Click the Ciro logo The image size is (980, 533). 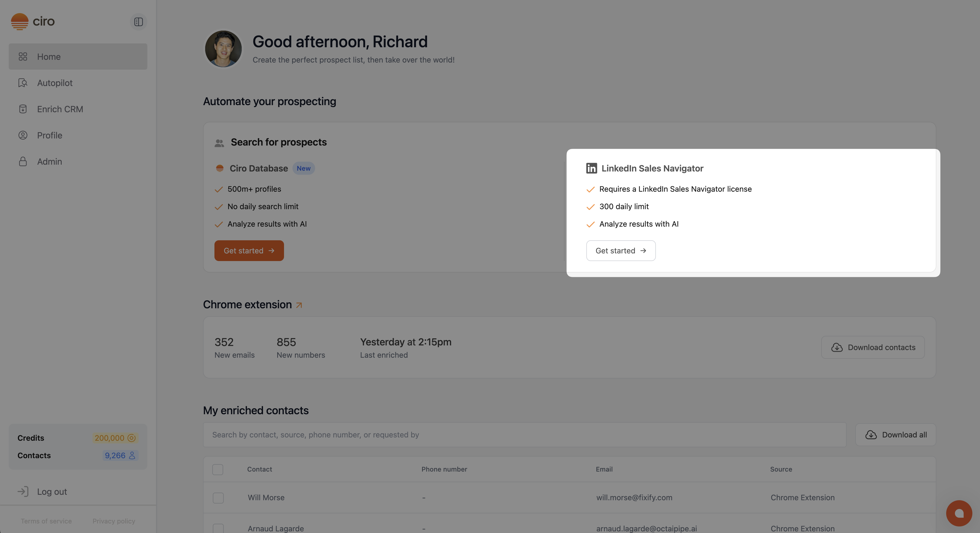click(33, 21)
